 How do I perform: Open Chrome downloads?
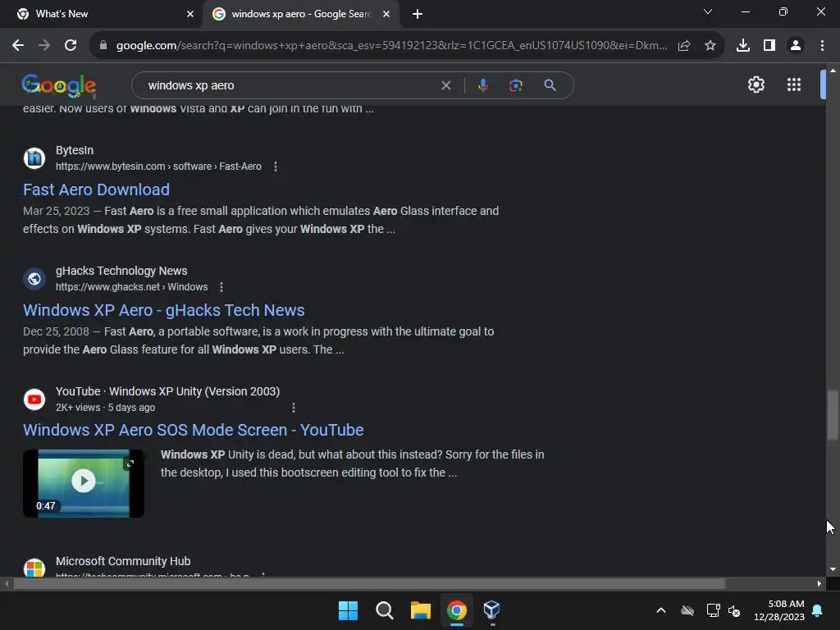[743, 46]
